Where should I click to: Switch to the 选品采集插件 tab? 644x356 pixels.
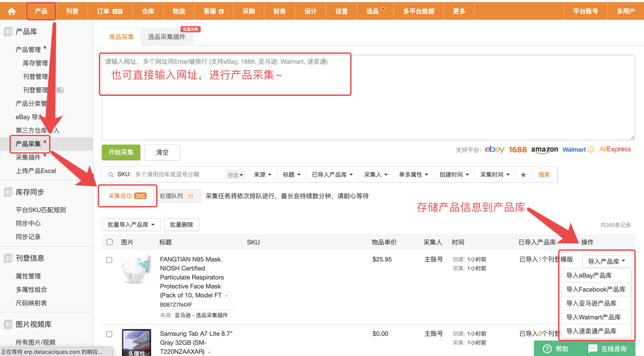[x=167, y=37]
